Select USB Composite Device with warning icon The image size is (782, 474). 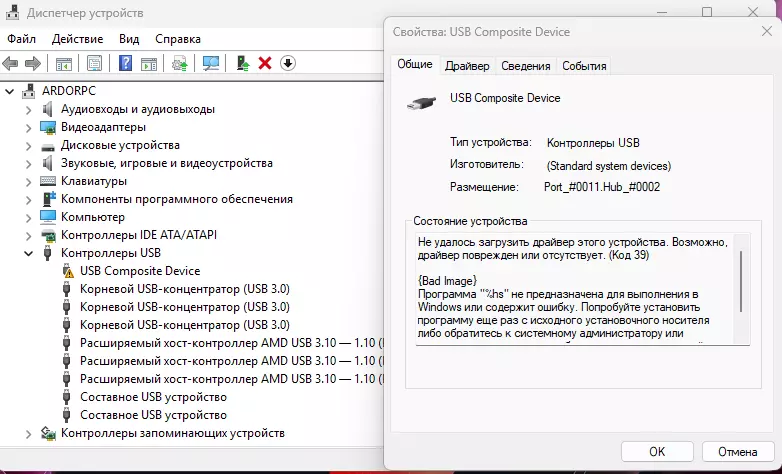coord(140,271)
